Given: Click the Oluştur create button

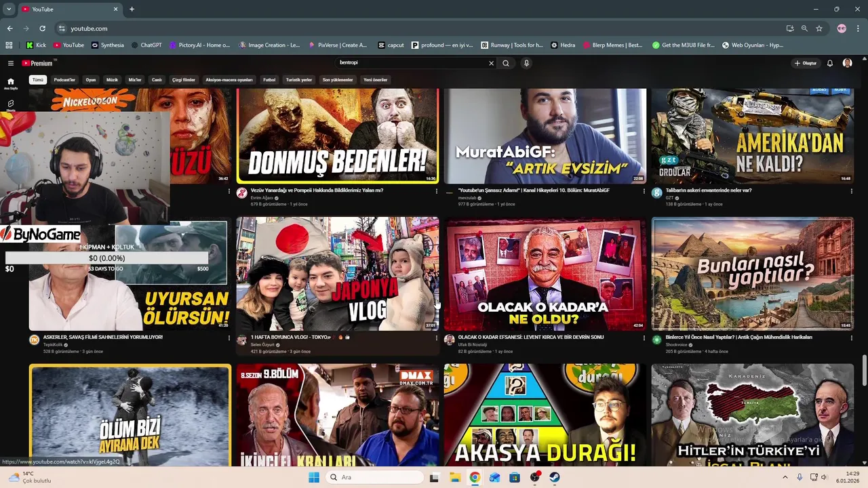Looking at the screenshot, I should (x=806, y=63).
